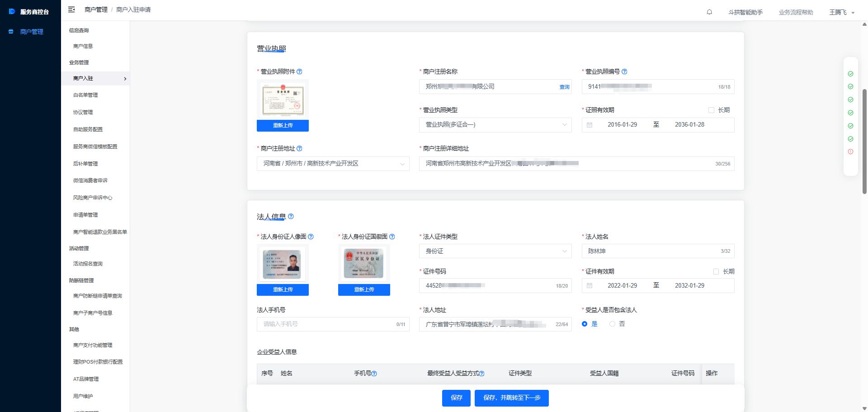Click the third green step check icon
Viewport: 868px width, 412px height.
pyautogui.click(x=850, y=99)
